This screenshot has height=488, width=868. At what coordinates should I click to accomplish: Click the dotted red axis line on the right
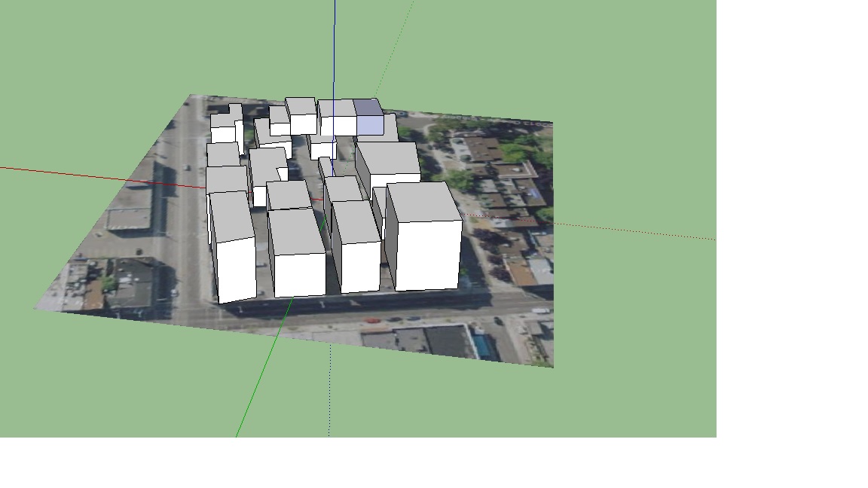coord(640,232)
